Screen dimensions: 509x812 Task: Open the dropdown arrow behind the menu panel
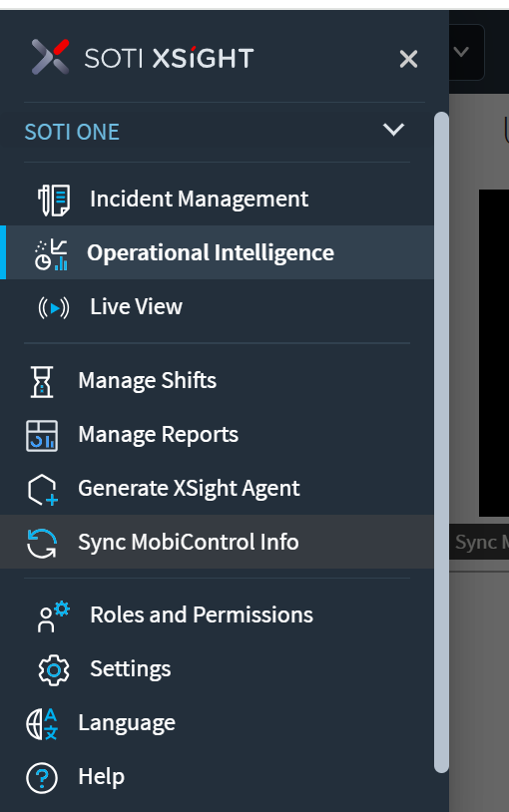coord(461,52)
